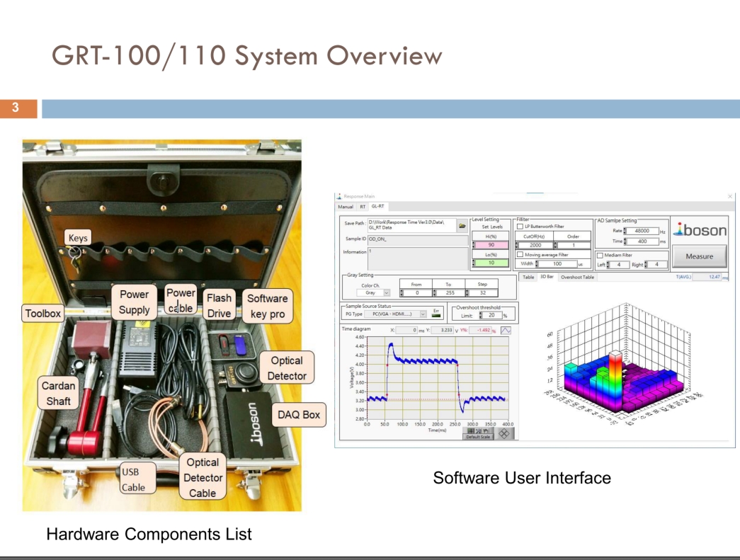Viewport: 740px width, 560px height.
Task: Click the pink Hi(%) level field
Action: pyautogui.click(x=491, y=245)
